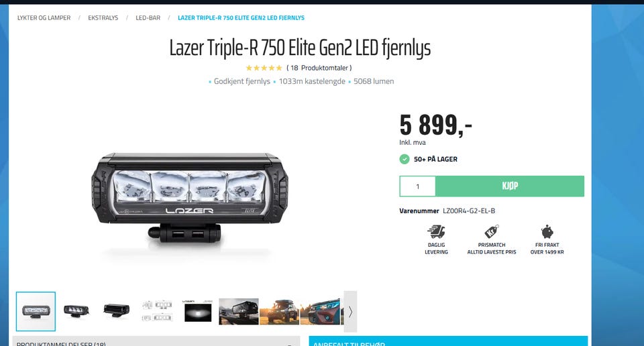Click the quantity input field
This screenshot has height=346, width=644.
pos(418,186)
